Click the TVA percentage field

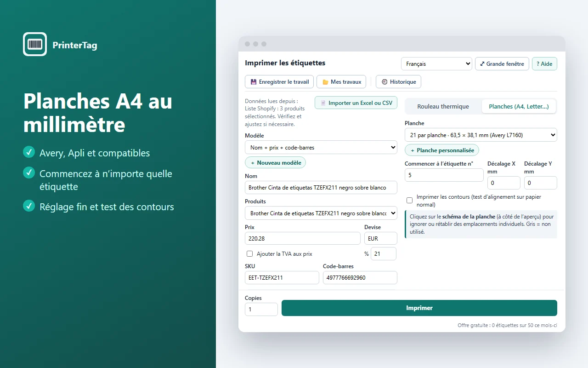pyautogui.click(x=384, y=254)
